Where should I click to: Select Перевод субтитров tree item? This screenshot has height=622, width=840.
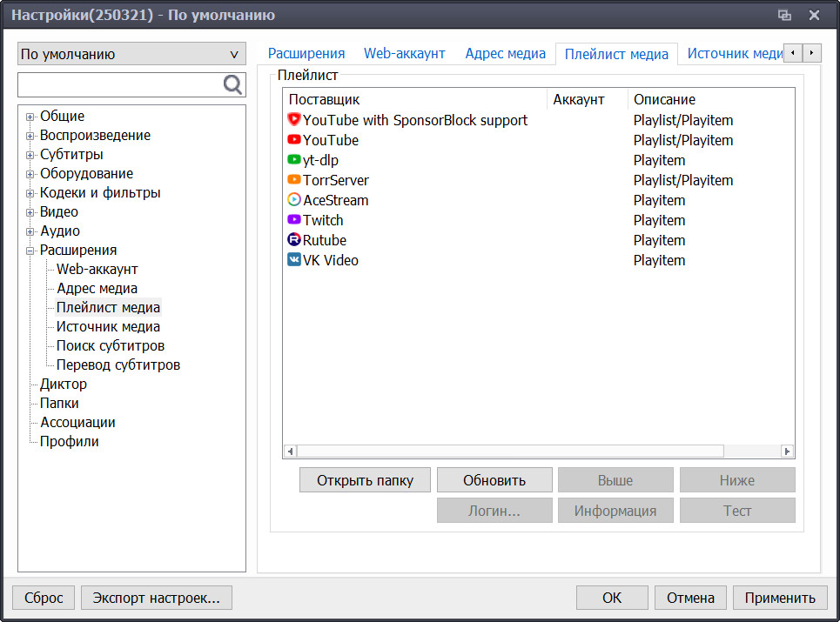[118, 365]
